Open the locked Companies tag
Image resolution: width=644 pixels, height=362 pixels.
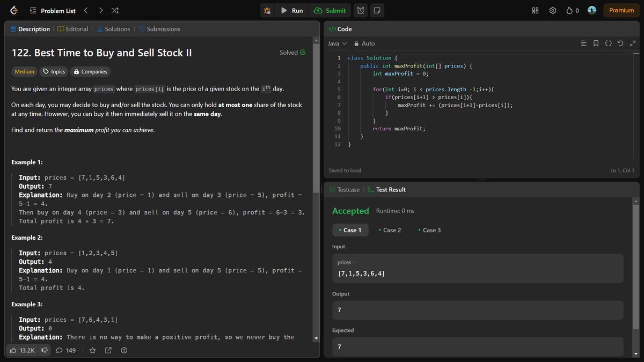(x=91, y=71)
